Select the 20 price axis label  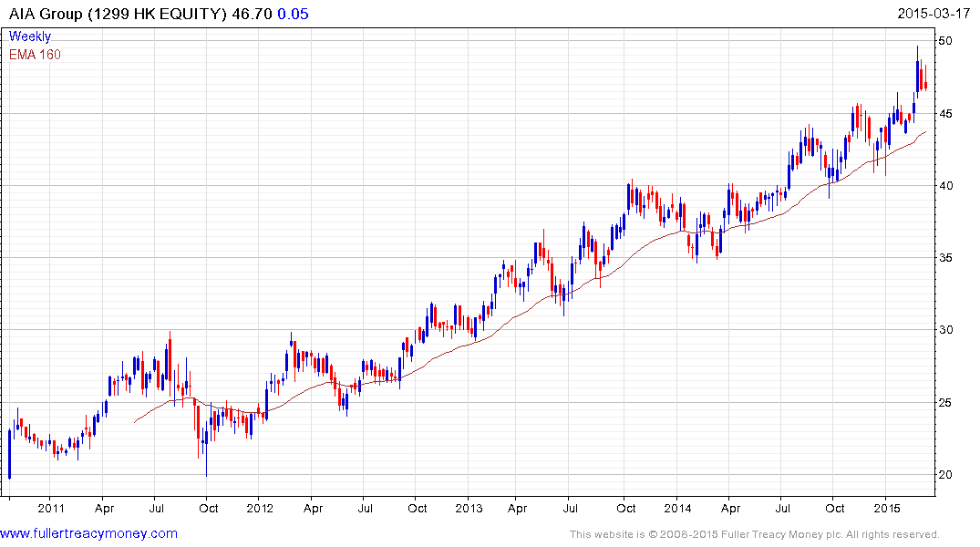[x=946, y=475]
